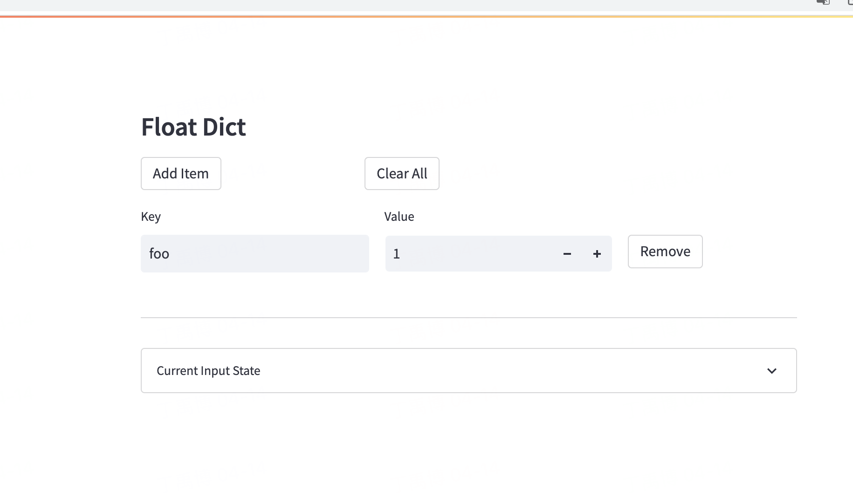Click the Float Dict heading
853x504 pixels.
point(193,126)
